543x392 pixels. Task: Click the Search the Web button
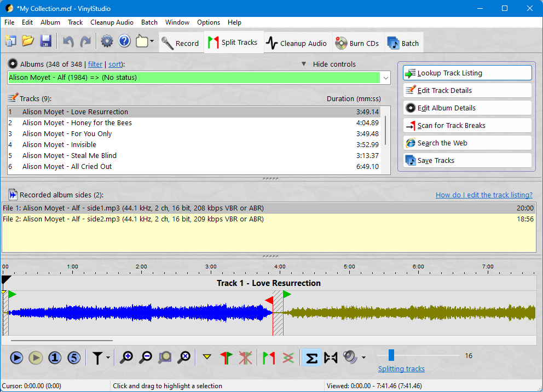click(x=467, y=143)
